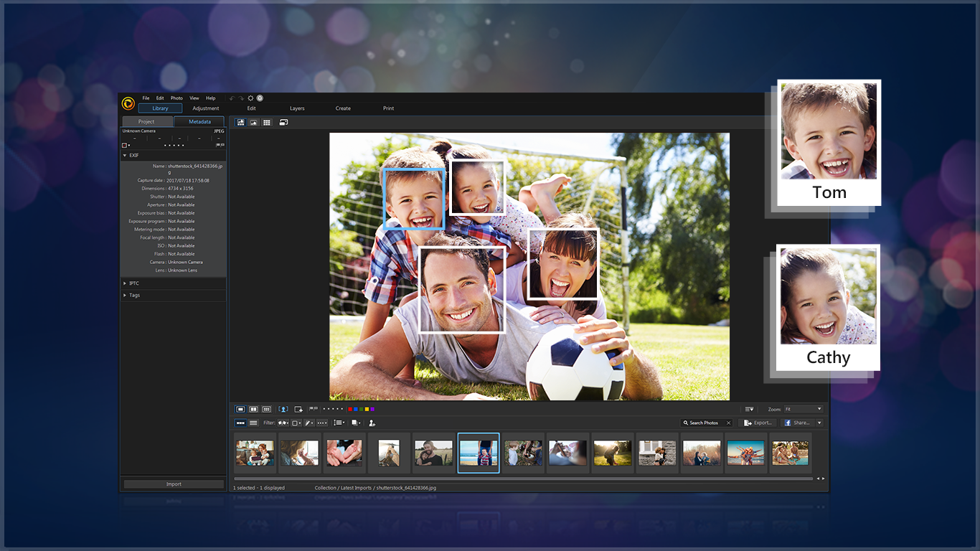Screen dimensions: 980x551
Task: Click the PhotoDirector logo icon
Action: (128, 103)
